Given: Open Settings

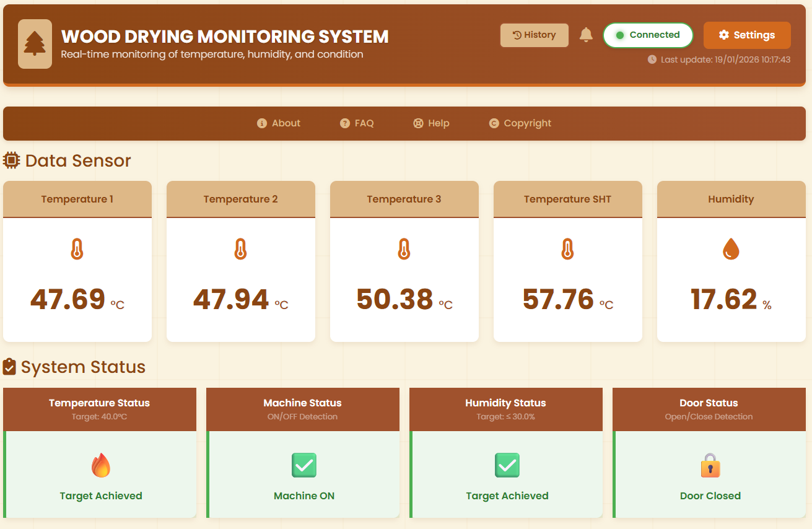Looking at the screenshot, I should click(x=747, y=35).
